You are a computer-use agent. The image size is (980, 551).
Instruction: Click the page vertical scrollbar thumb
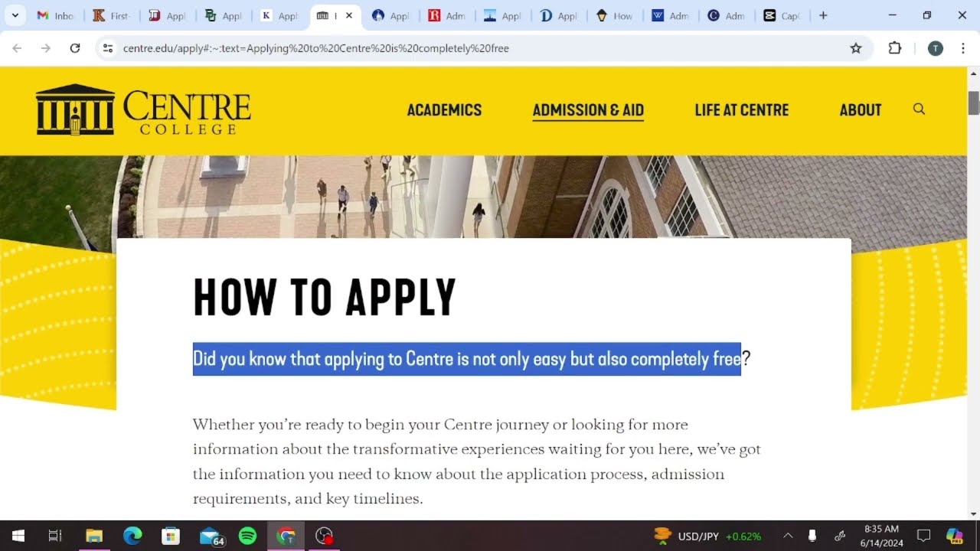pyautogui.click(x=974, y=103)
